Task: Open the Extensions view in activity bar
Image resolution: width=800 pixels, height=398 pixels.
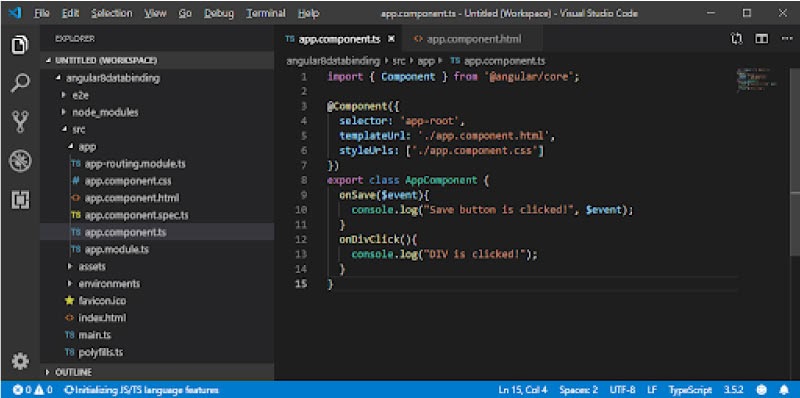Action: 20,200
